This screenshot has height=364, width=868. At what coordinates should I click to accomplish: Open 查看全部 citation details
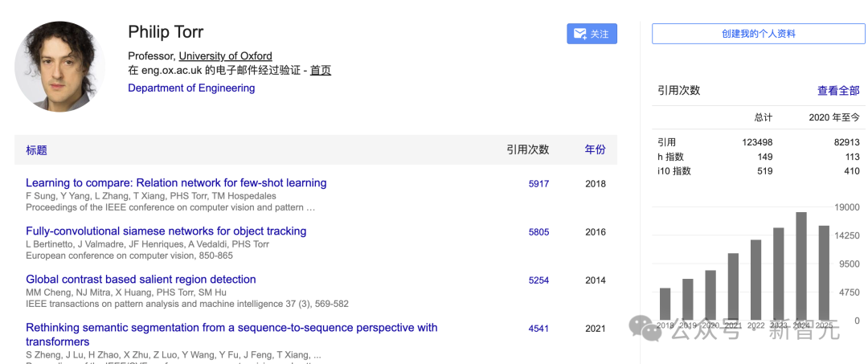click(838, 90)
